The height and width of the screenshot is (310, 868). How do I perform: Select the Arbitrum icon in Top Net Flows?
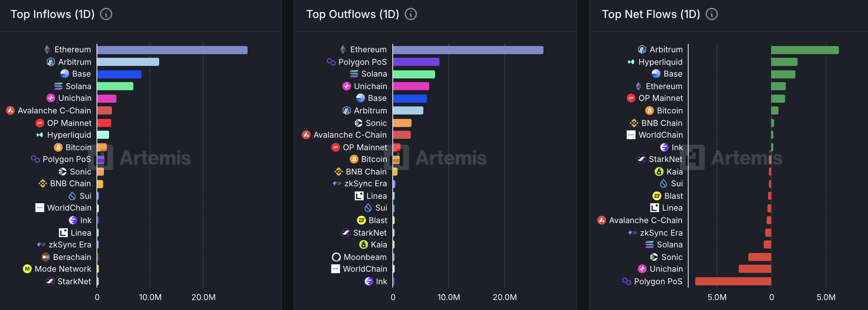coord(642,49)
